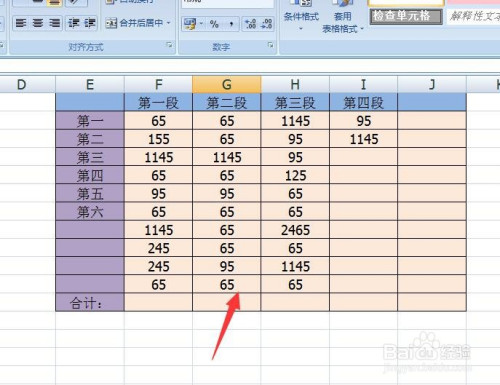The width and height of the screenshot is (500, 385).
Task: Click the increase decimal icon
Action: (x=250, y=24)
